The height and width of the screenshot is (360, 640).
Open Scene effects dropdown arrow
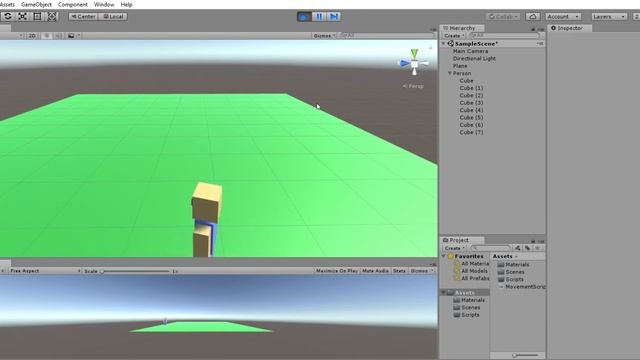(x=79, y=36)
